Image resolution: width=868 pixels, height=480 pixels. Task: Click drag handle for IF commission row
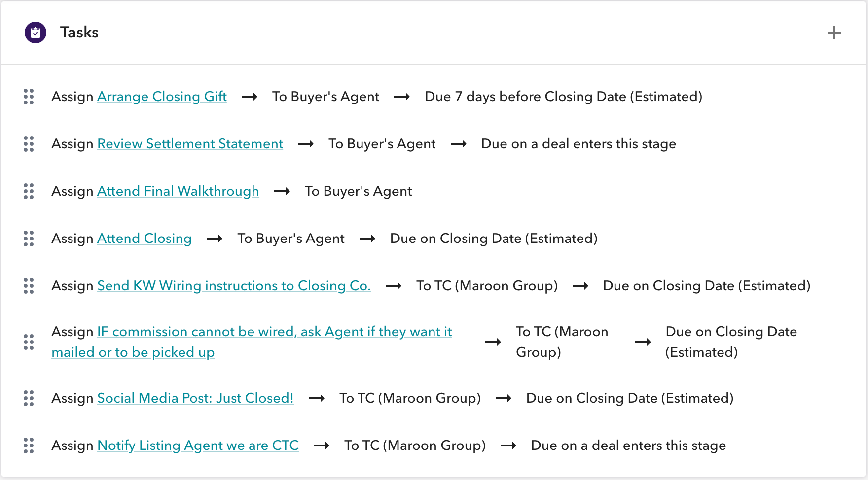point(29,342)
